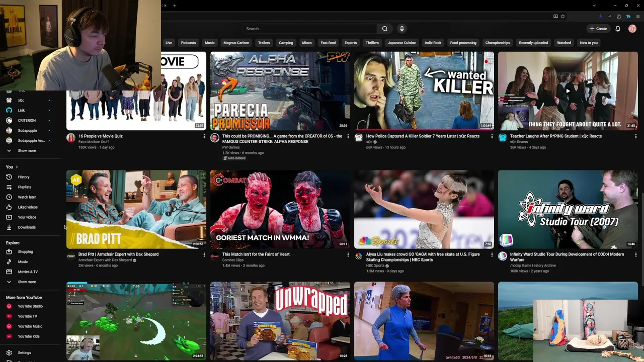
Task: Play the ALPHA RESPONSE game video thumbnail
Action: (x=280, y=90)
